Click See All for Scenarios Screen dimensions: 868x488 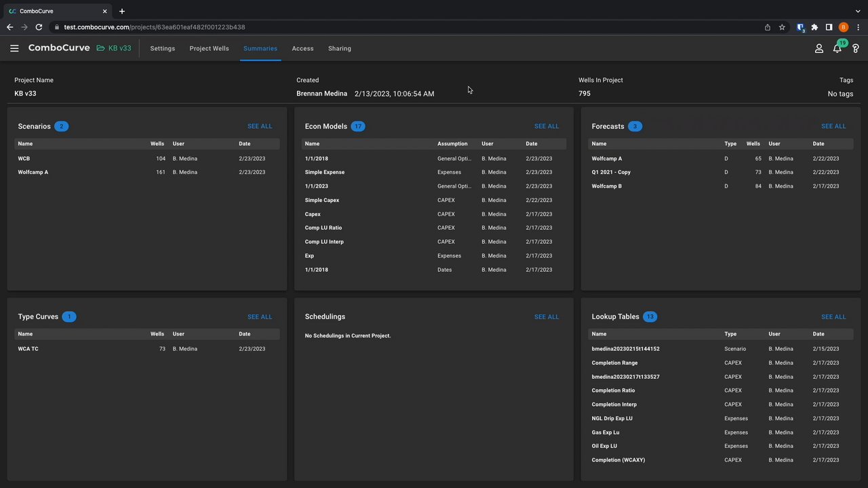[260, 126]
